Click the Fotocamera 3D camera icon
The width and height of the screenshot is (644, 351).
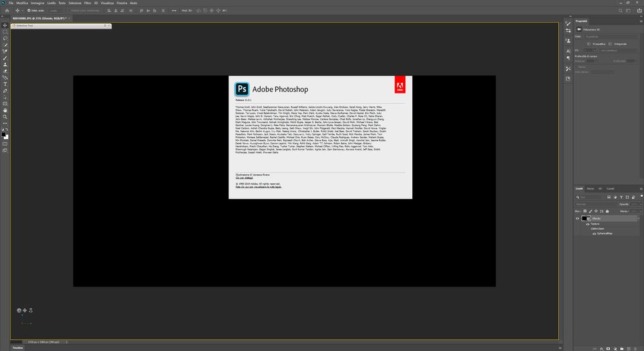coord(579,30)
